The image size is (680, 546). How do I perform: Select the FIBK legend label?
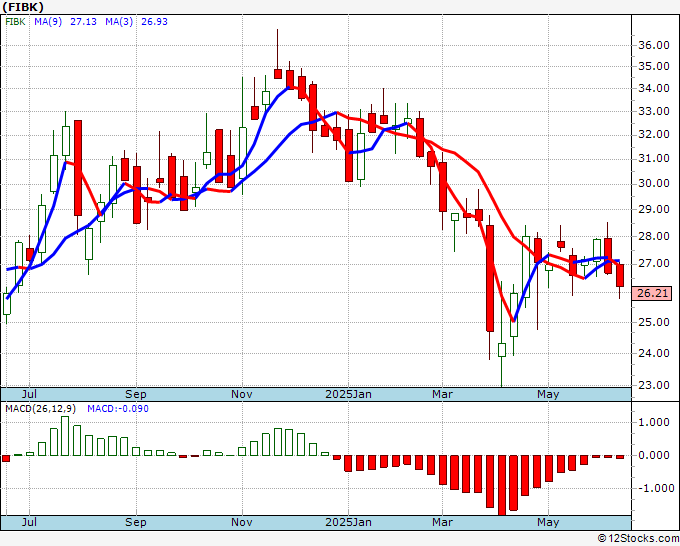(x=16, y=22)
